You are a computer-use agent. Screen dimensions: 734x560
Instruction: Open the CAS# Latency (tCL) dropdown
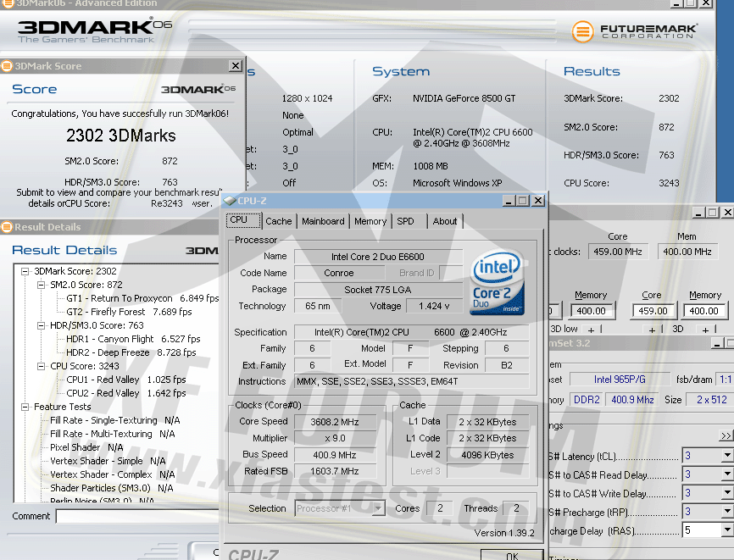726,457
